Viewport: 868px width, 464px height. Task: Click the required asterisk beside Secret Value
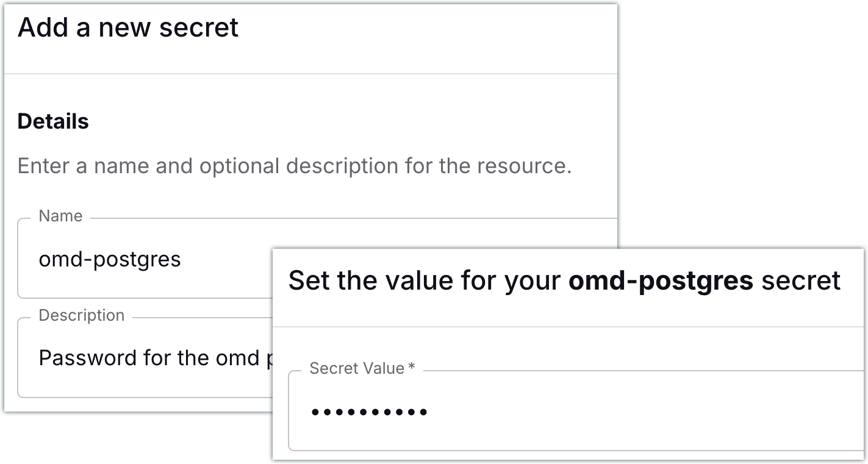tap(412, 367)
